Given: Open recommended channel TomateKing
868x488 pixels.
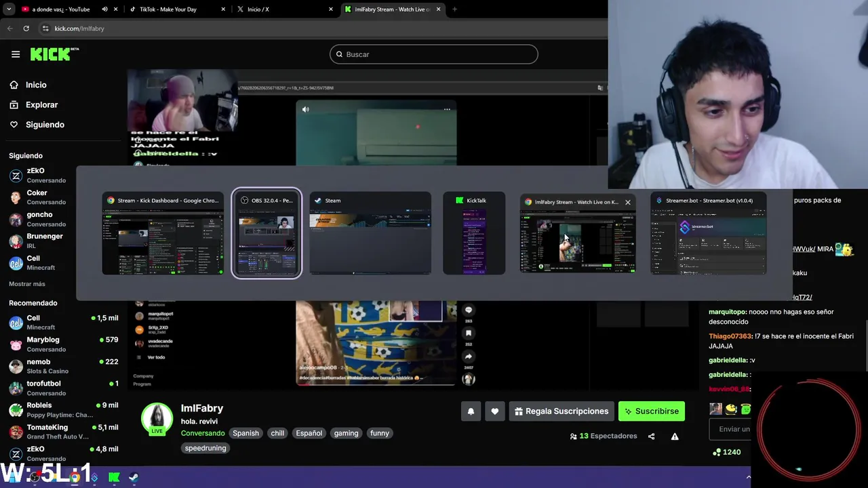Looking at the screenshot, I should click(63, 432).
